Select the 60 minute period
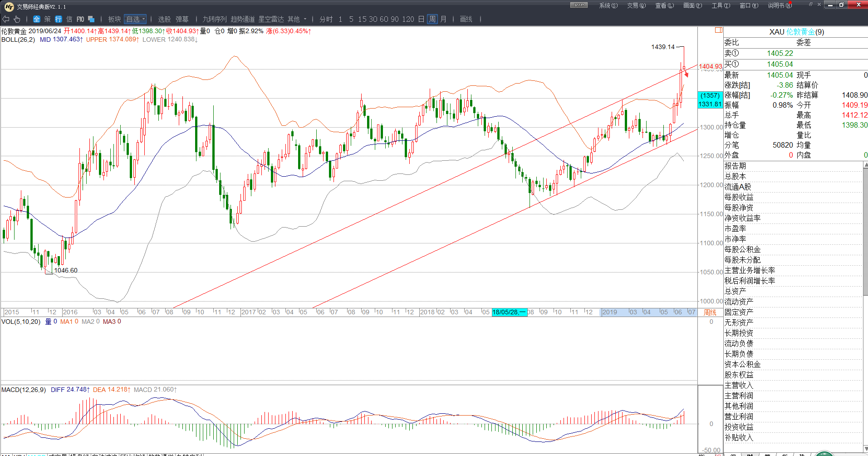This screenshot has height=456, width=868. click(384, 19)
